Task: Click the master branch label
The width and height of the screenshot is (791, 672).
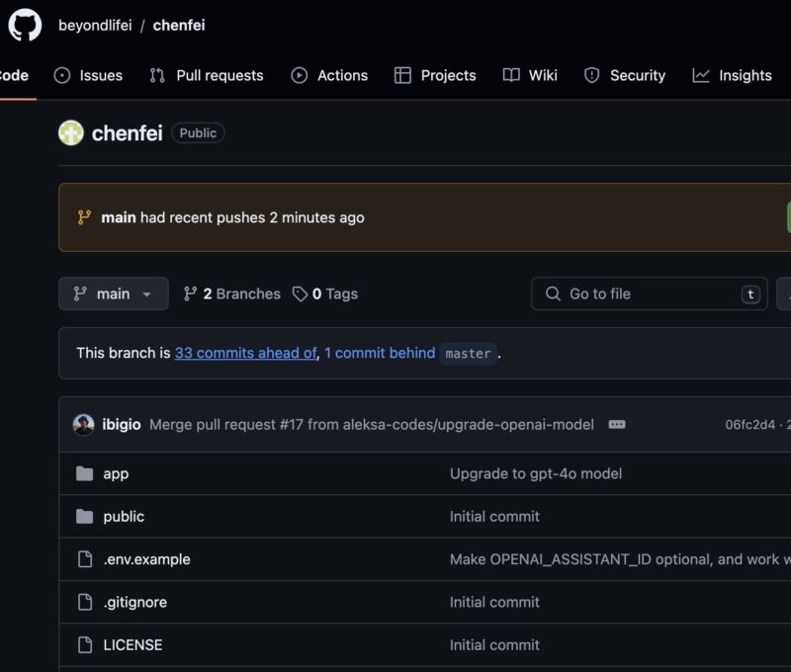Action: pos(468,354)
